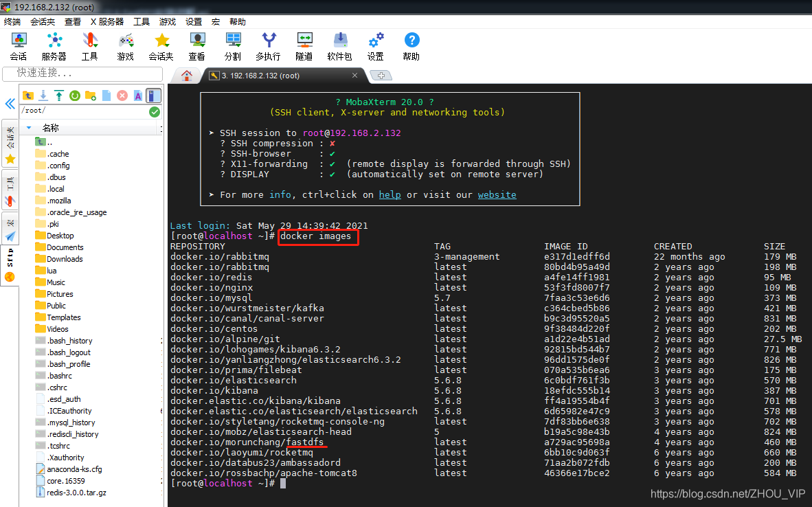The image size is (812, 507).
Task: Click the SFTP upload files icon
Action: pos(59,95)
